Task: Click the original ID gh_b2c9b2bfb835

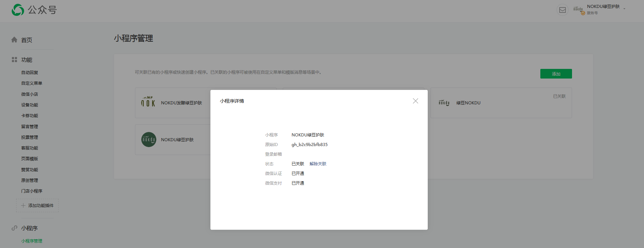Action: pos(310,144)
